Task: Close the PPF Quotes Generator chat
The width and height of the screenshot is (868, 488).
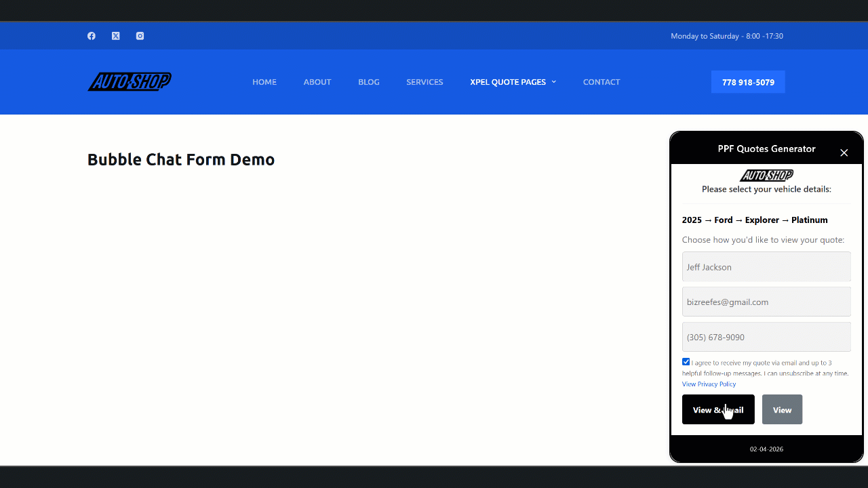Action: coord(844,153)
